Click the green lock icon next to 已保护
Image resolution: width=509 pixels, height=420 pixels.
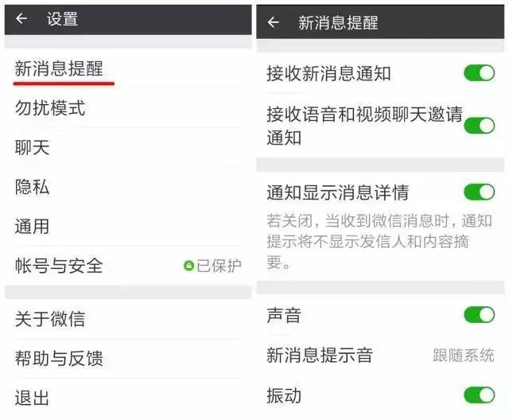tap(188, 266)
